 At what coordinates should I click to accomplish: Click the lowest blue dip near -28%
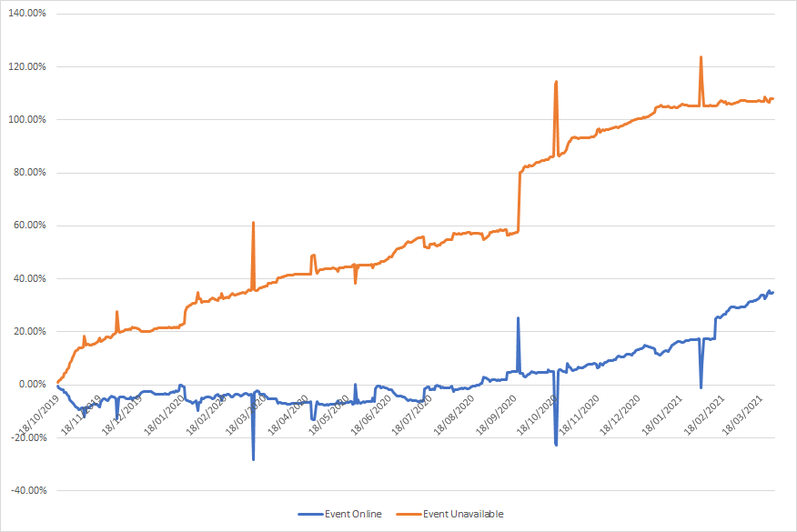(x=253, y=459)
